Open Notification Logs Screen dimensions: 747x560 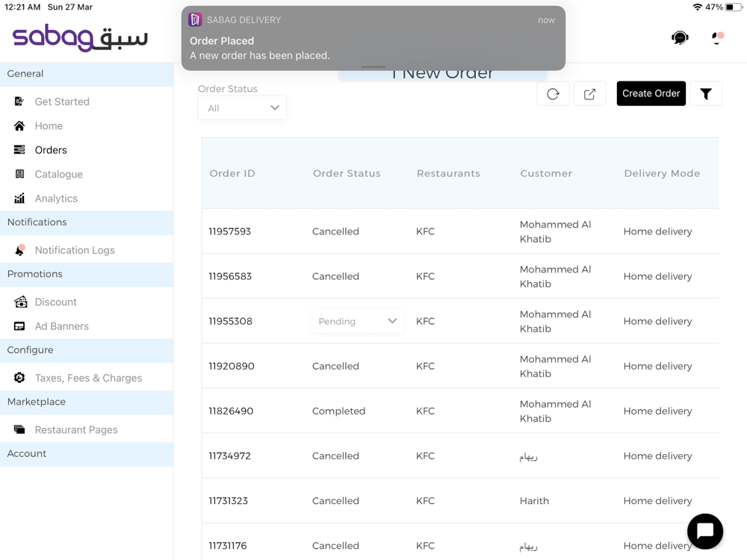(x=74, y=250)
